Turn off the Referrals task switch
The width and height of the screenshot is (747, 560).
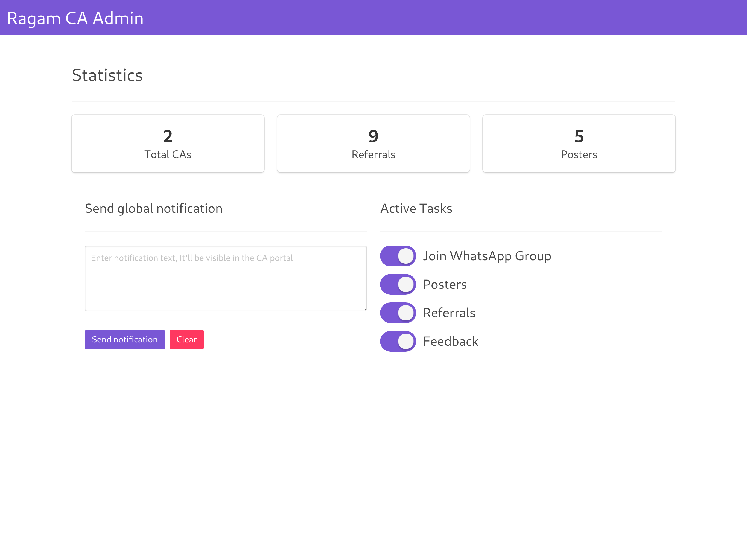pyautogui.click(x=398, y=313)
